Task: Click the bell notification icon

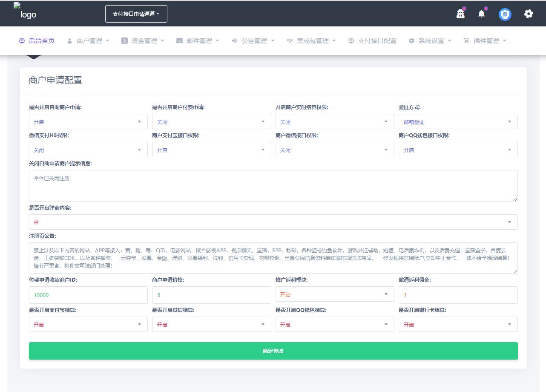Action: point(481,14)
